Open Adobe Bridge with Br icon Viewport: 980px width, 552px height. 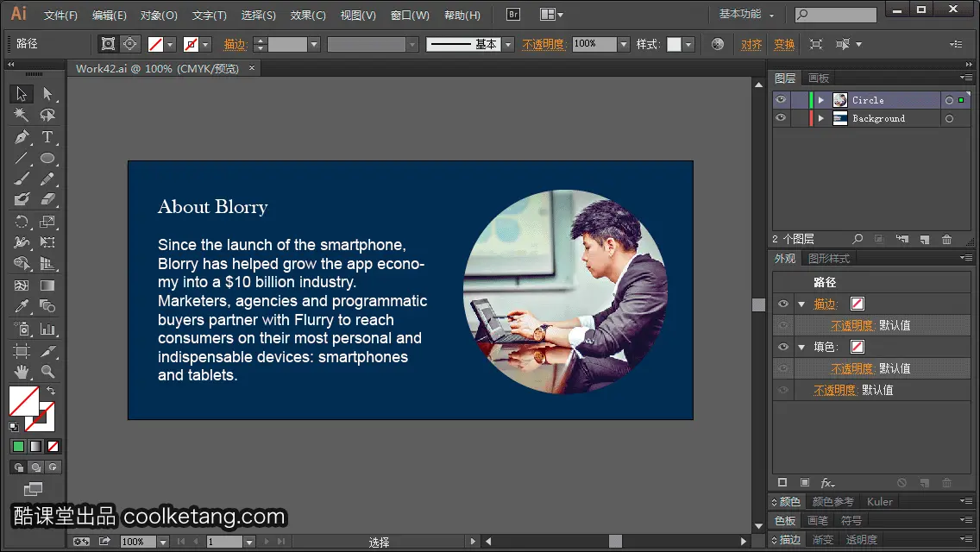(x=513, y=15)
